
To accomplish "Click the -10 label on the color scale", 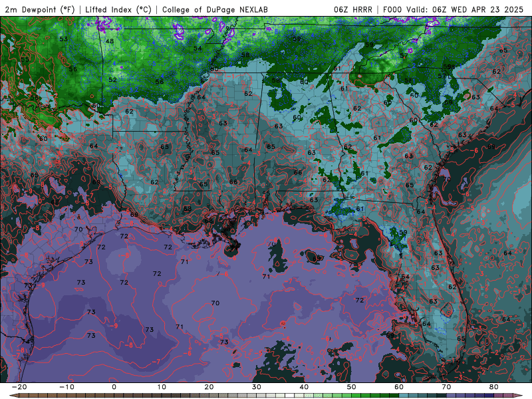I will pyautogui.click(x=66, y=387).
